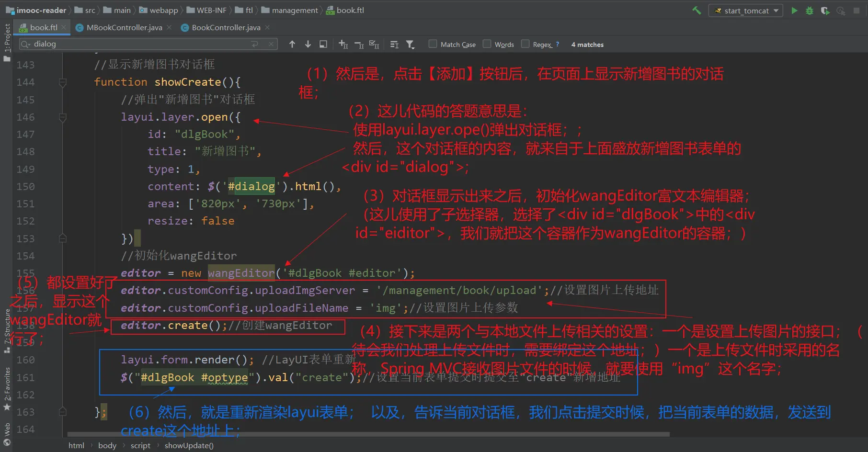Click 'layui.form.render();' on line 160
The height and width of the screenshot is (452, 868).
187,360
